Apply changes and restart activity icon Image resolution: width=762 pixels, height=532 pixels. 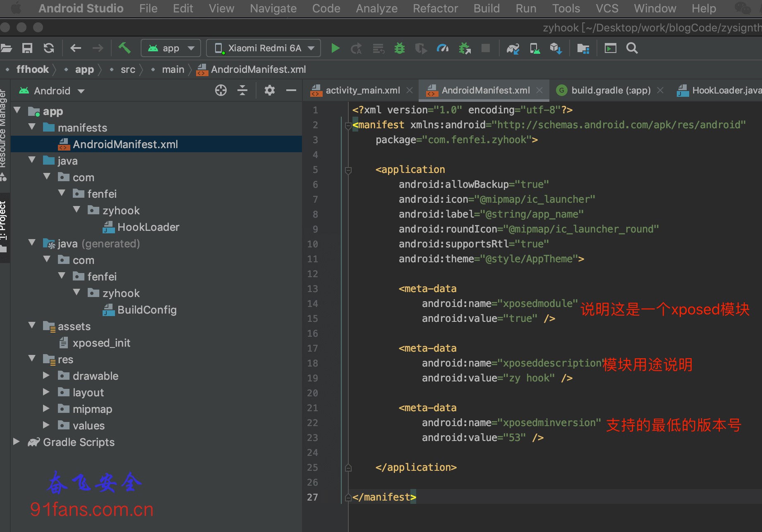coord(356,48)
